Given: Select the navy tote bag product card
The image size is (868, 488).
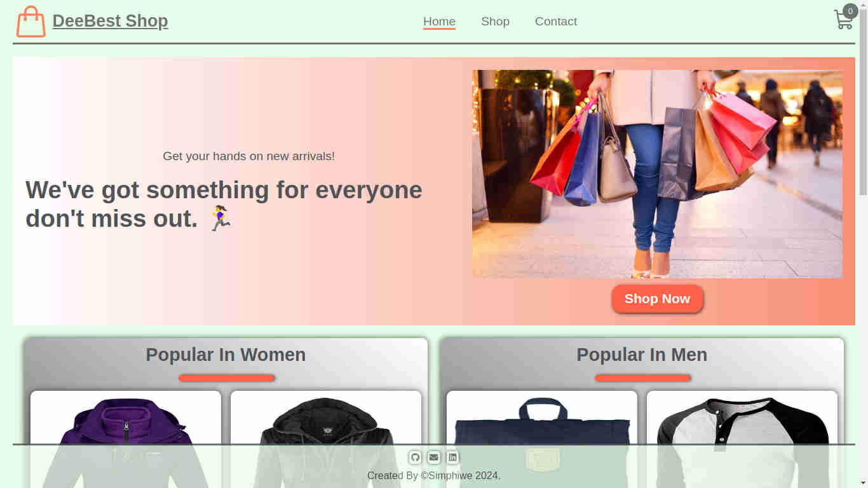Looking at the screenshot, I should point(542,439).
